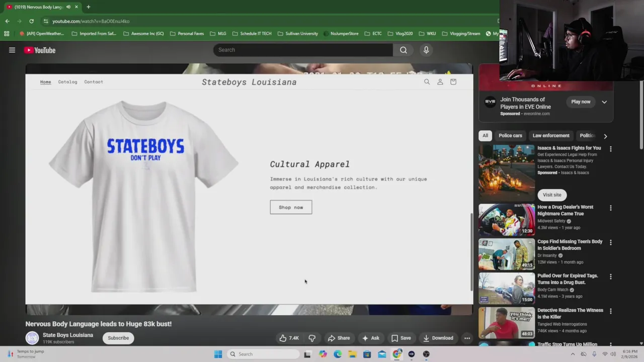
Task: Open more actions ellipsis under video
Action: pyautogui.click(x=467, y=338)
